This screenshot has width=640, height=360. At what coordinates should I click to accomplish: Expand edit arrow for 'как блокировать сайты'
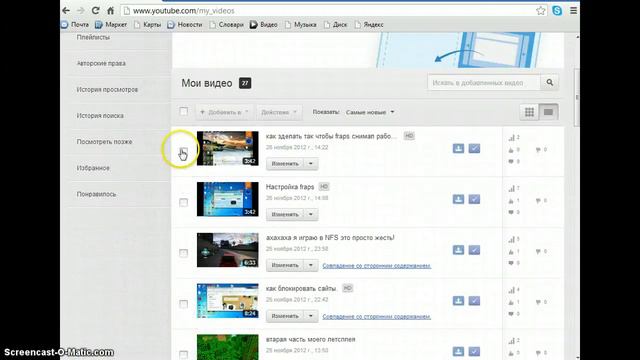pos(311,316)
